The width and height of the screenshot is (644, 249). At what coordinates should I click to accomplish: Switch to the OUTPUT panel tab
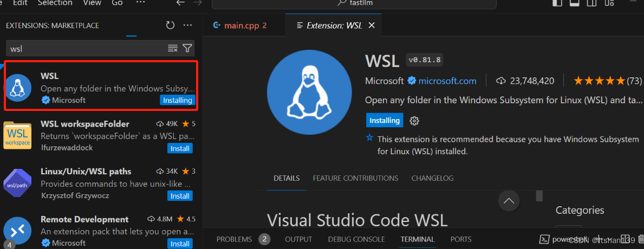pos(298,239)
